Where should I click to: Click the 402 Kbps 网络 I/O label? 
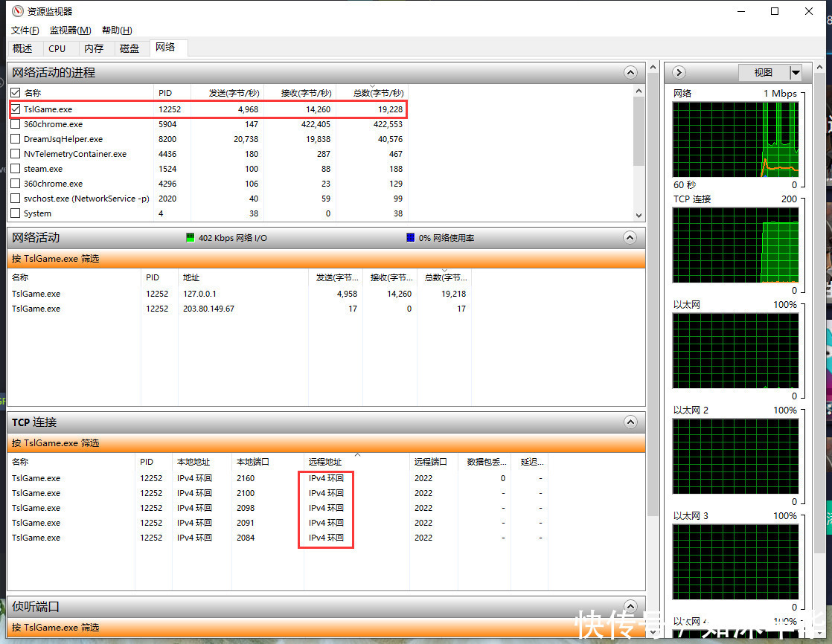coord(232,238)
